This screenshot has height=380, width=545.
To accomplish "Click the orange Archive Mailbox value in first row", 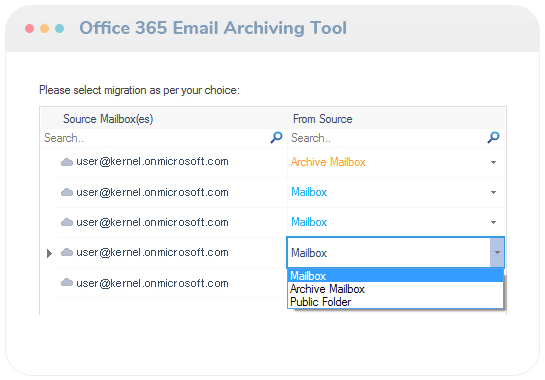I will [x=328, y=162].
